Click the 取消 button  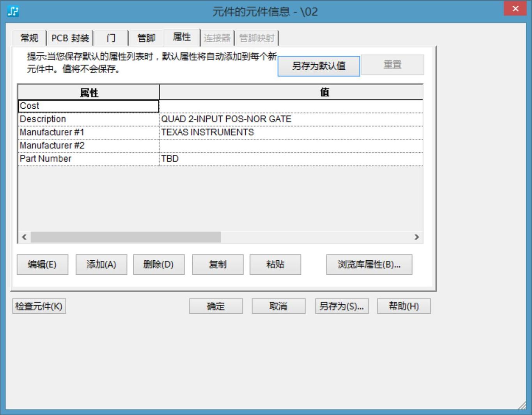point(278,306)
